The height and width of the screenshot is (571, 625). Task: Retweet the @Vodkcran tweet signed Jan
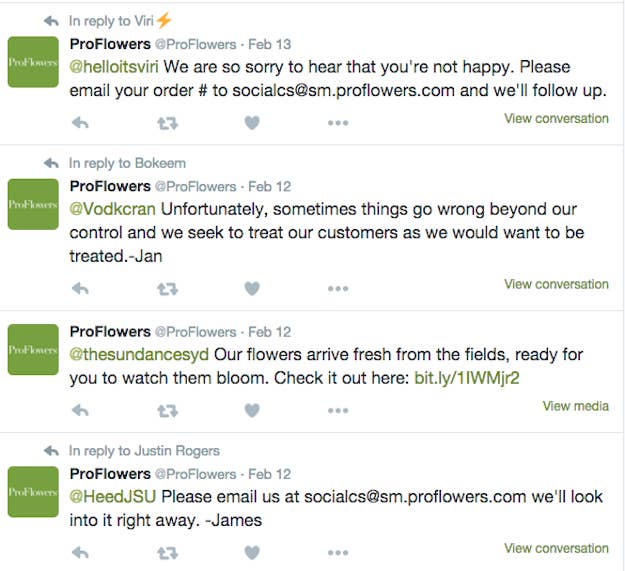click(x=167, y=289)
